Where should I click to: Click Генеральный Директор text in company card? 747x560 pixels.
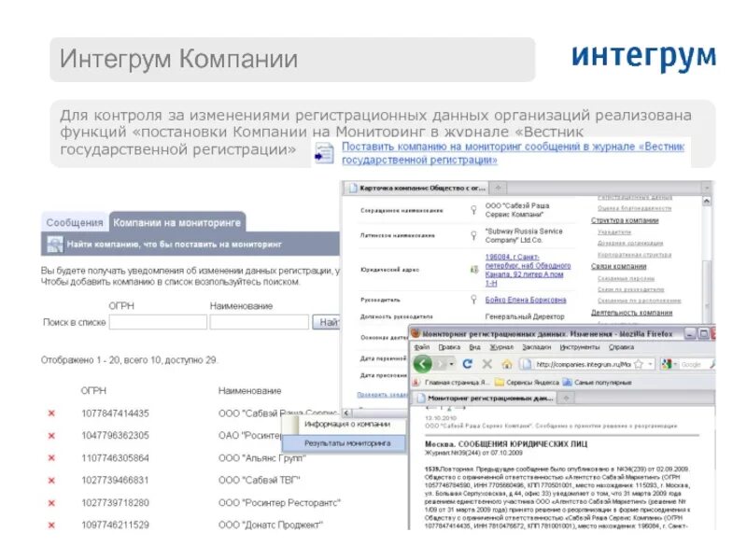pyautogui.click(x=525, y=316)
